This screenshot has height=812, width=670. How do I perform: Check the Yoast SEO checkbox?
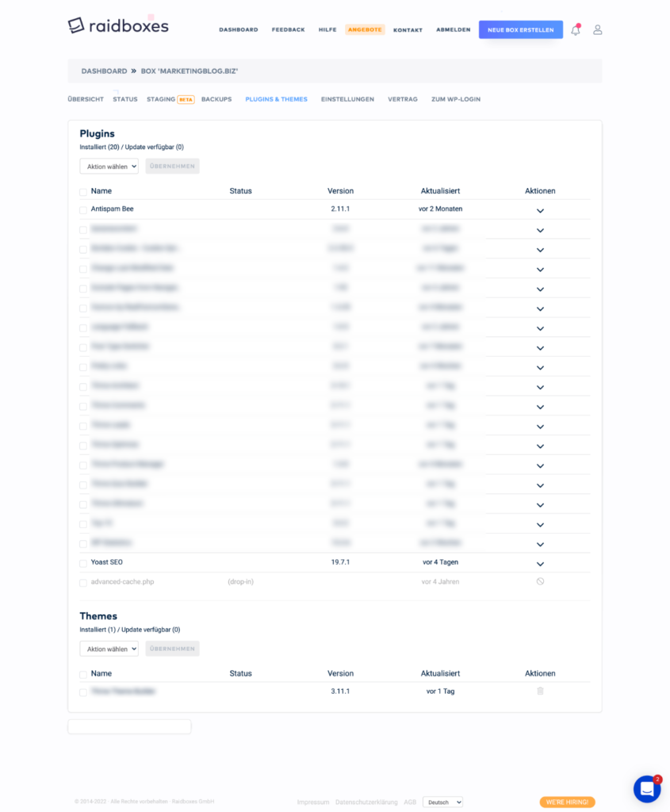pyautogui.click(x=83, y=562)
